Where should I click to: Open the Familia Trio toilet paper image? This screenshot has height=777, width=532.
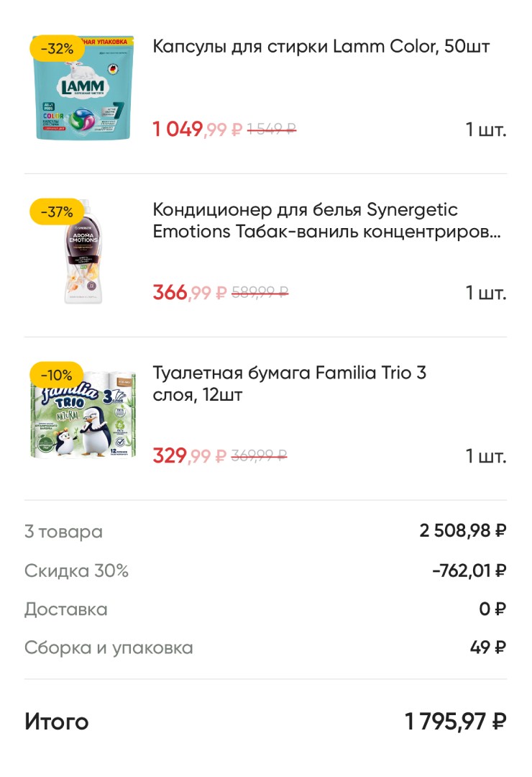coord(83,414)
